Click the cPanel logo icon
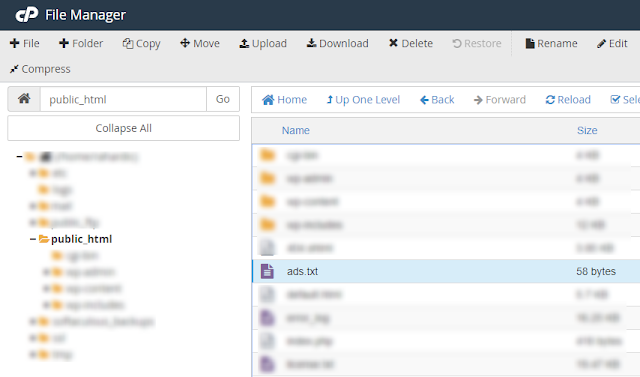 coord(27,15)
